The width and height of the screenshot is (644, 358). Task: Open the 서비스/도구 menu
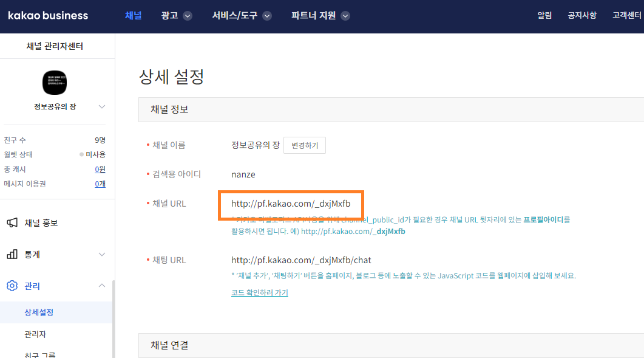click(x=234, y=16)
